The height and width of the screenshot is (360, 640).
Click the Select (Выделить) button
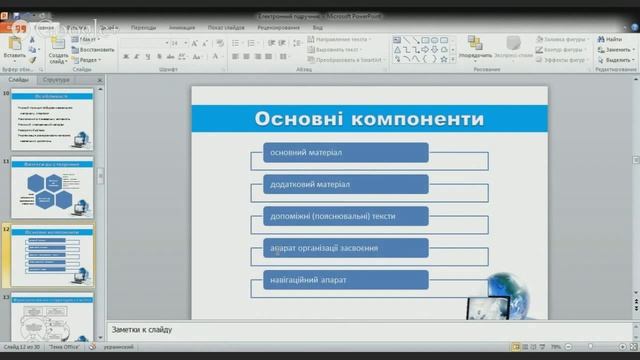click(616, 60)
